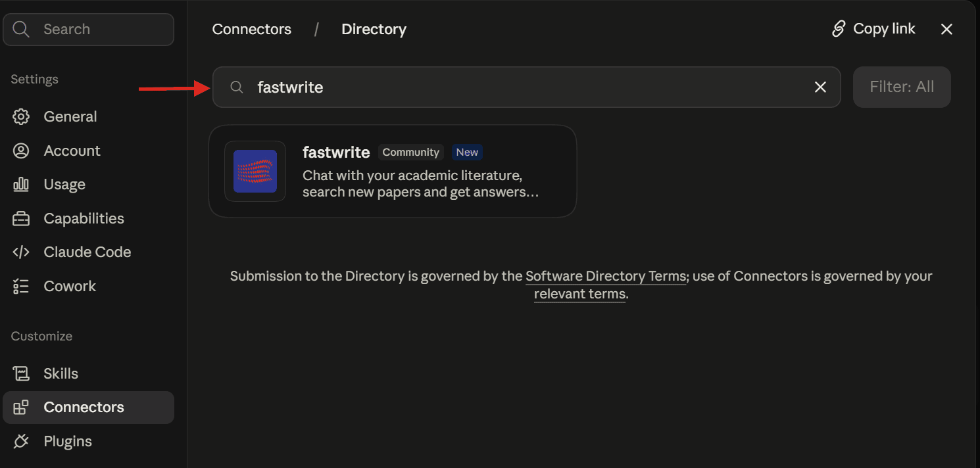This screenshot has width=980, height=468.
Task: Click the Directory breadcrumb
Action: [374, 30]
